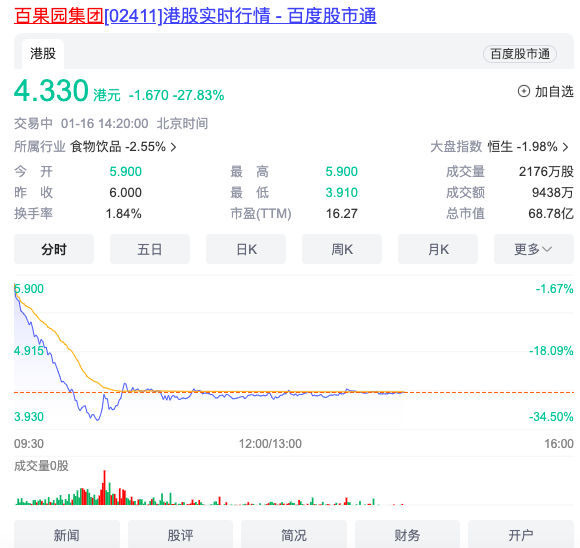Click the 开户 button

point(521,535)
